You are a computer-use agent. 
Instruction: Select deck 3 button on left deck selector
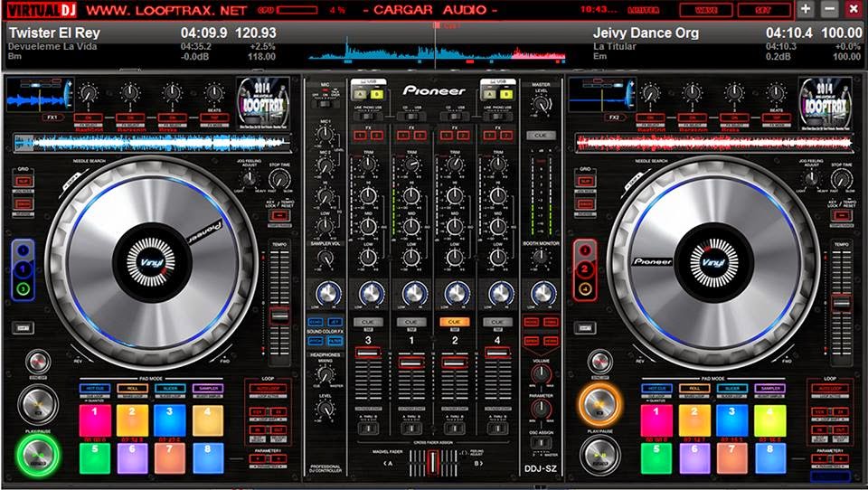tap(24, 288)
